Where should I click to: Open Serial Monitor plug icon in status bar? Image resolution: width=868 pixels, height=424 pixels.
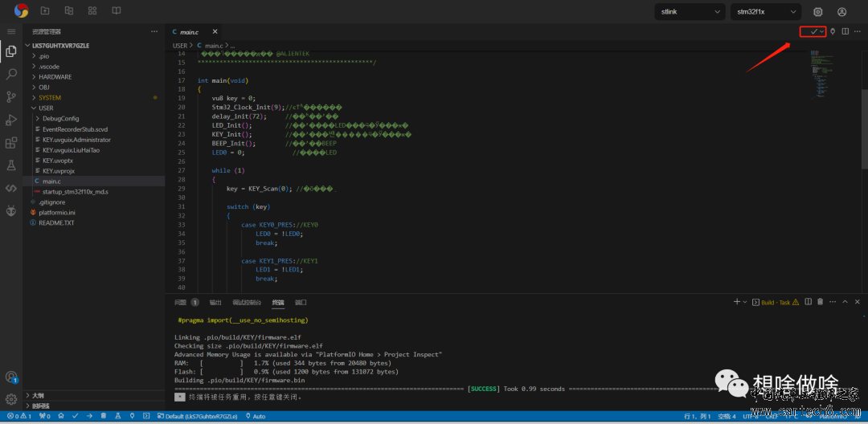tap(132, 416)
